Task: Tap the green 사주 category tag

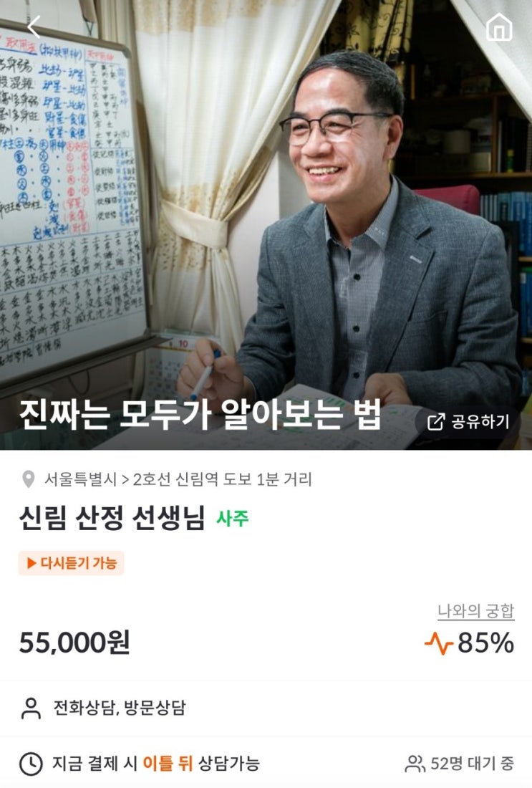Action: tap(233, 518)
